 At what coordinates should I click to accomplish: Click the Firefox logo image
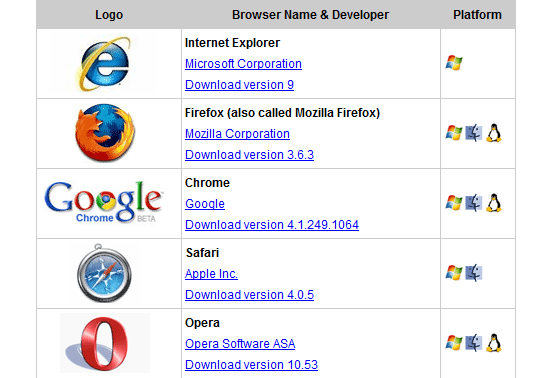click(105, 133)
